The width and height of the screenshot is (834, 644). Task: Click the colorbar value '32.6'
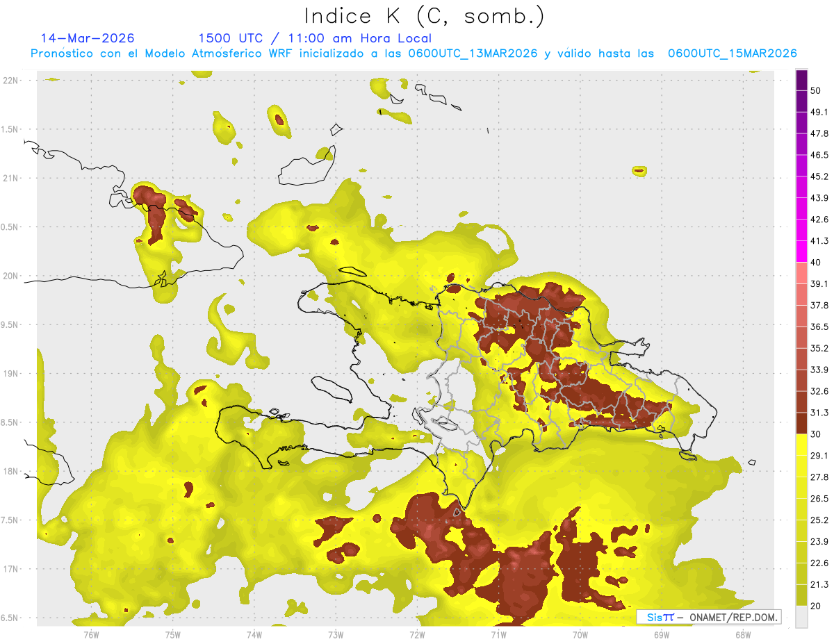coord(819,391)
